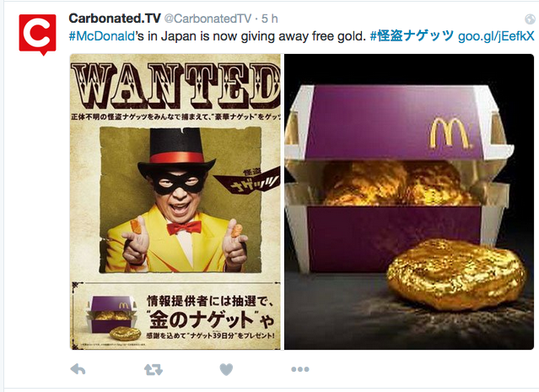Open the WANTED poster image
The width and height of the screenshot is (539, 392).
point(175,202)
